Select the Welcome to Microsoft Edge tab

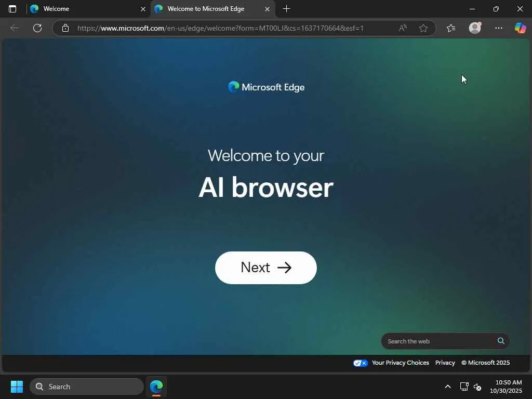(212, 9)
